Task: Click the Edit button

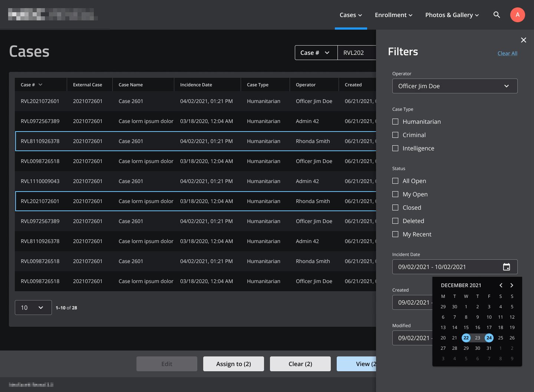Action: [167, 364]
